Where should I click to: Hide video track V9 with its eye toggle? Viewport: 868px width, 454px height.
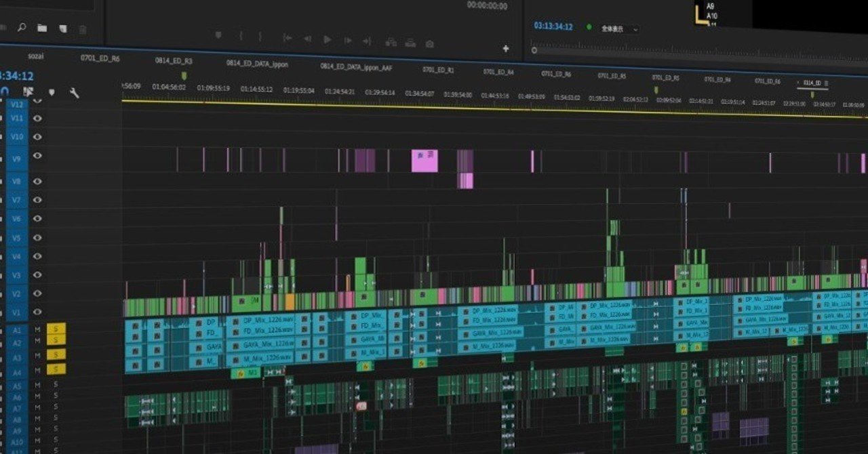(39, 154)
